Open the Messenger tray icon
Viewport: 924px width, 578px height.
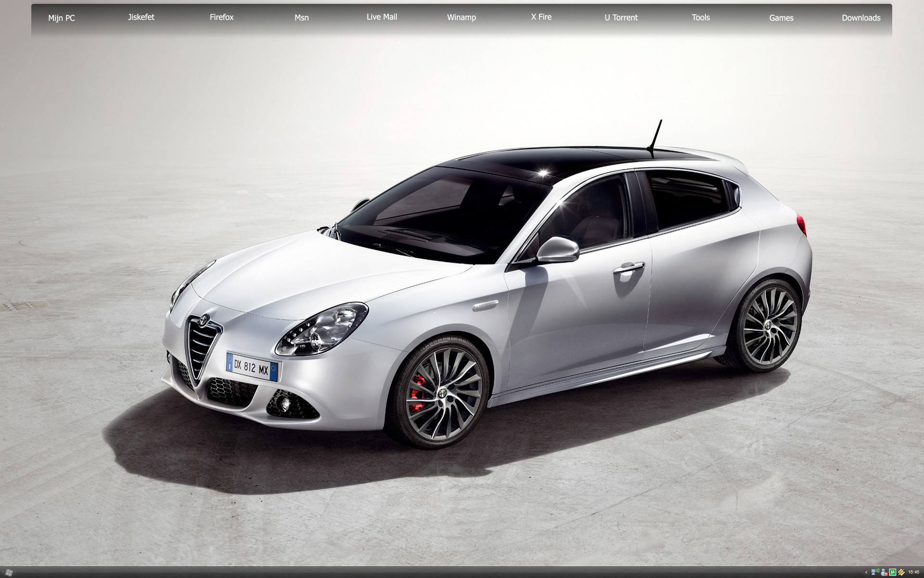click(884, 572)
